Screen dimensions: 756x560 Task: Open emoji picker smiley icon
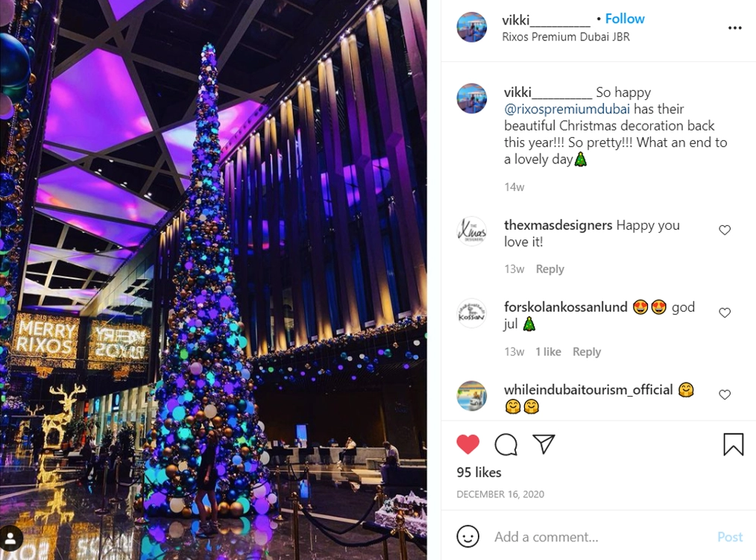pyautogui.click(x=467, y=536)
